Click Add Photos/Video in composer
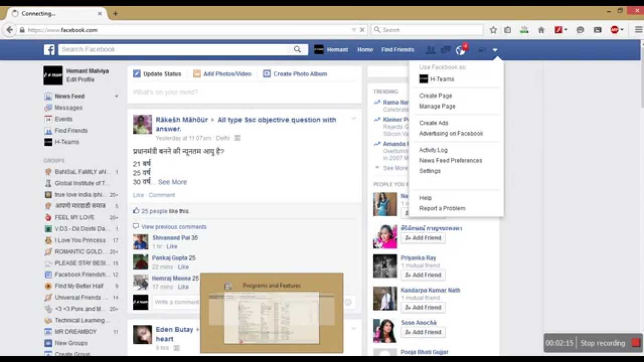Viewport: 644px width, 362px height. click(x=222, y=74)
